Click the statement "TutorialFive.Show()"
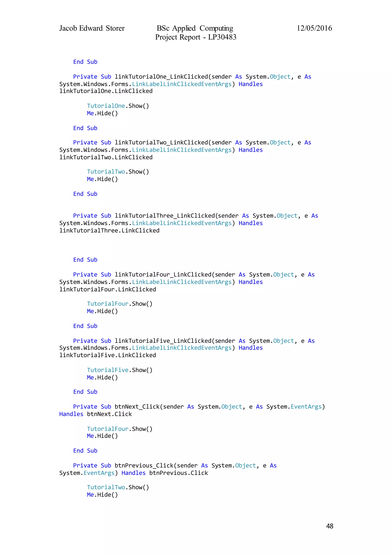This screenshot has width=392, height=555. click(x=120, y=370)
